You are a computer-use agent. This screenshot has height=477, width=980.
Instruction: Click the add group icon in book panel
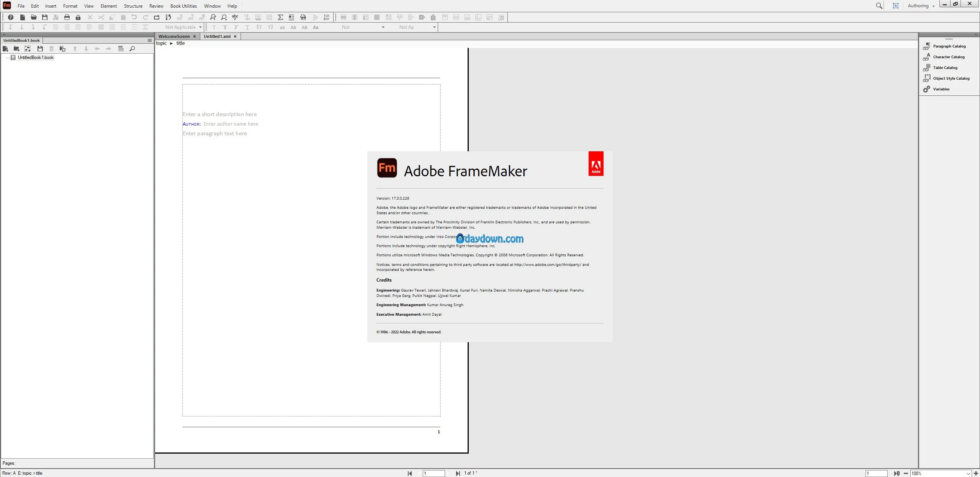click(28, 49)
